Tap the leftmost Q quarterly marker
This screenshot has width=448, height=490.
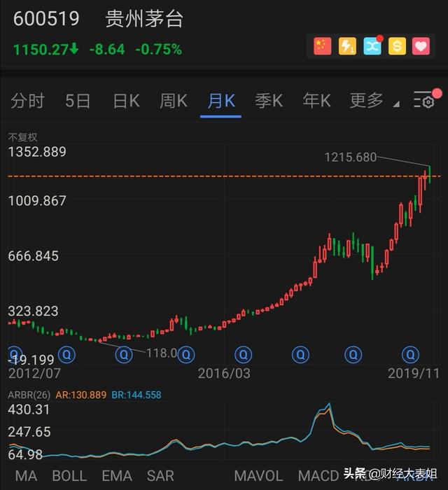pyautogui.click(x=14, y=354)
